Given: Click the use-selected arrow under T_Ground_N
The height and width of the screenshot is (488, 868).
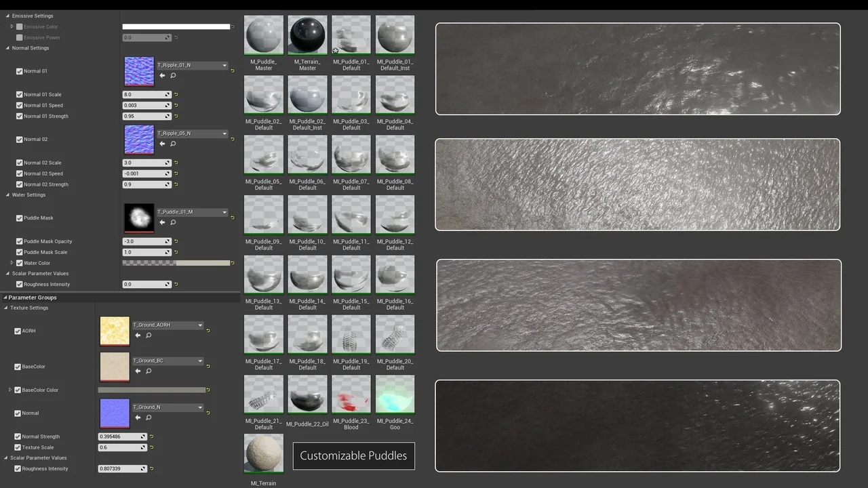Looking at the screenshot, I should 138,418.
